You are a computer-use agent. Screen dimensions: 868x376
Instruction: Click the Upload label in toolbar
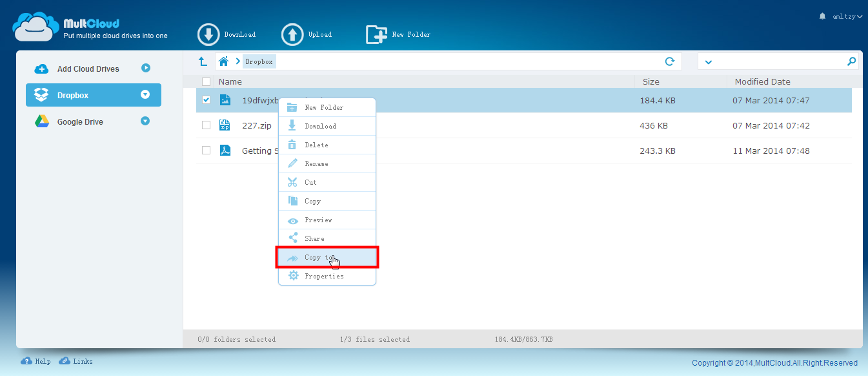coord(320,34)
